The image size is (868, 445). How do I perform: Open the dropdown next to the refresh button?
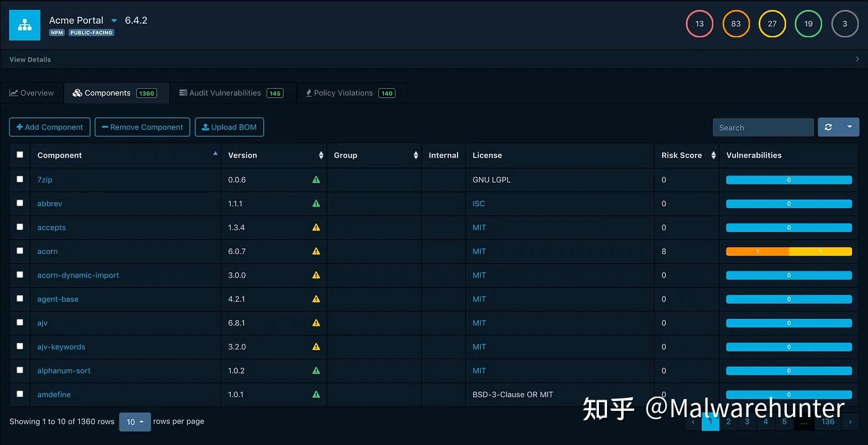(x=848, y=127)
